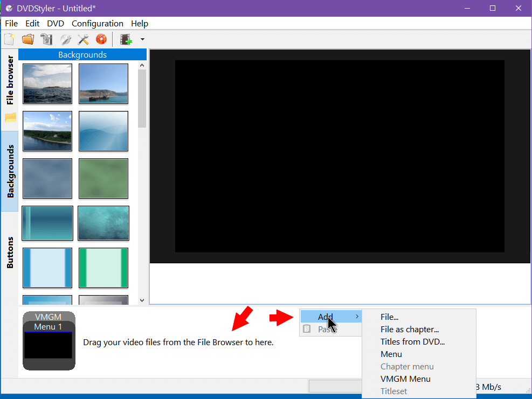Select the VMGM Menu 1 thumbnail
The height and width of the screenshot is (399, 532).
[49, 341]
